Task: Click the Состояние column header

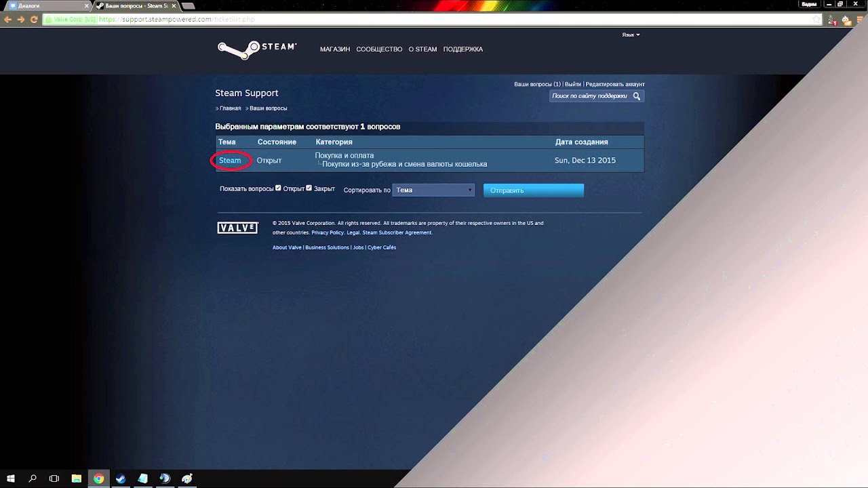Action: point(277,142)
